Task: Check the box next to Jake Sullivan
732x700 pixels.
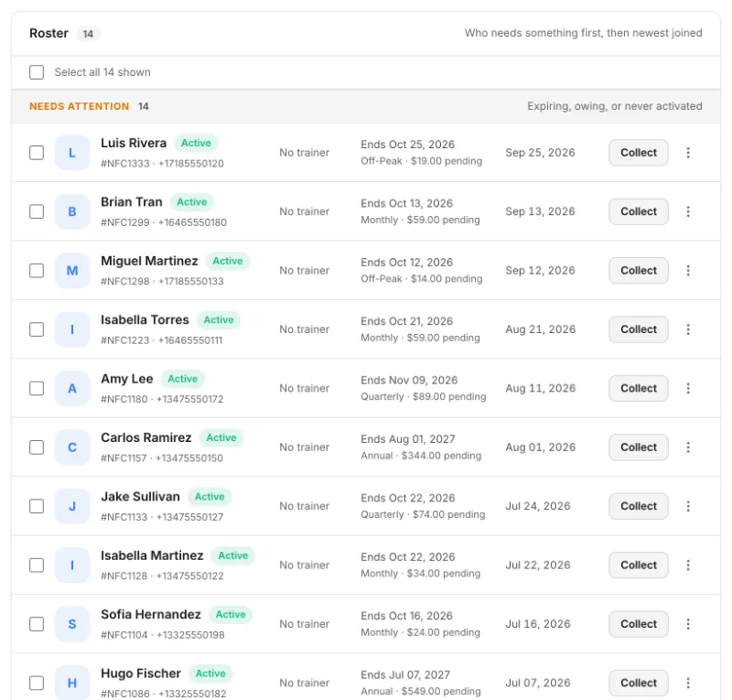Action: tap(37, 506)
